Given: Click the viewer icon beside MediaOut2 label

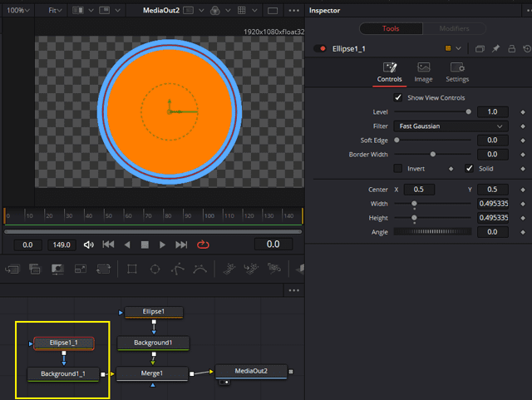Looking at the screenshot, I should click(189, 11).
